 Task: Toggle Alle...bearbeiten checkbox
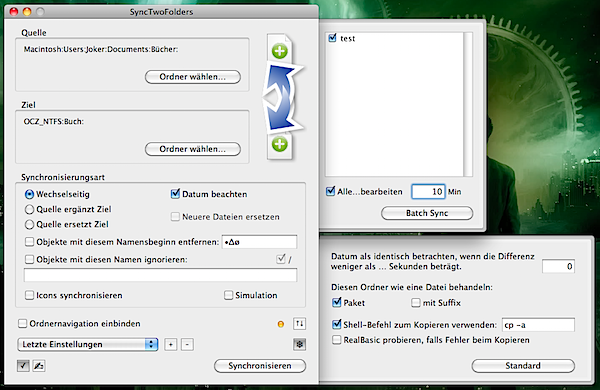point(331,191)
